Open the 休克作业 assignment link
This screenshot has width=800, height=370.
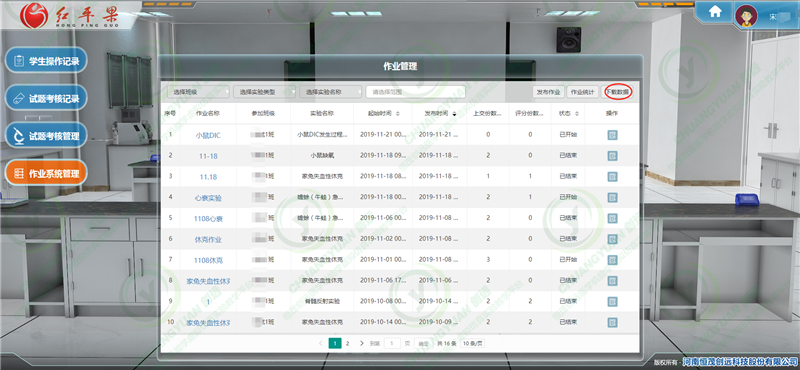208,239
